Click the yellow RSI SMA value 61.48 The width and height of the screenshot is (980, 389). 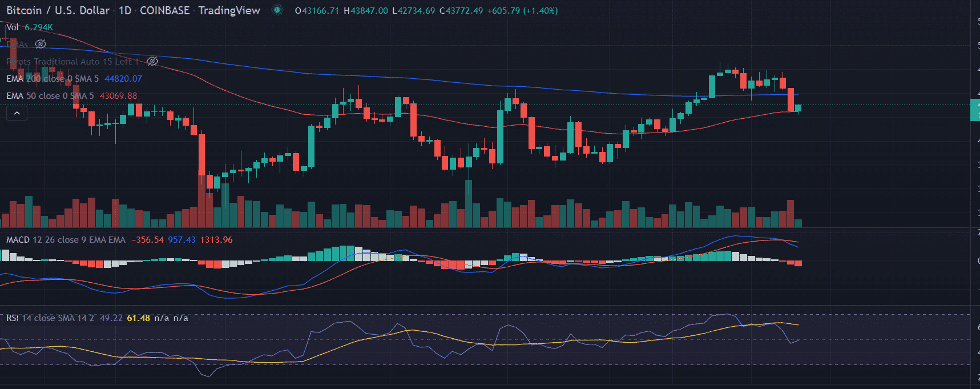pyautogui.click(x=138, y=318)
